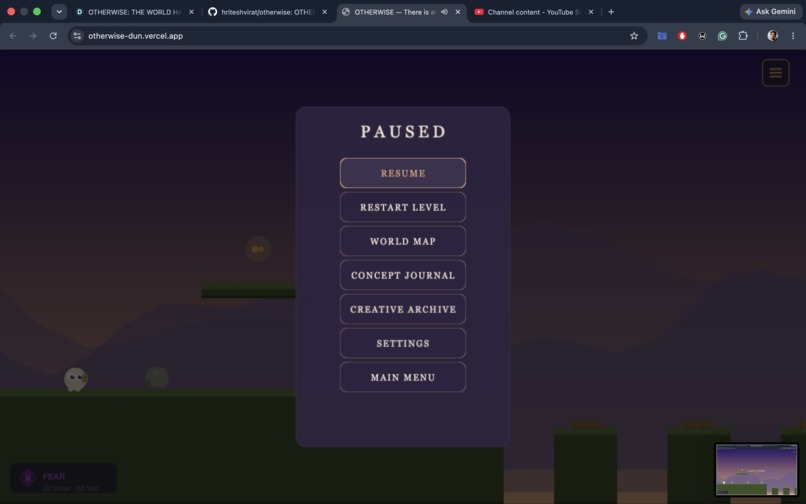Image resolution: width=806 pixels, height=504 pixels.
Task: Close the YouTube Channel content tab
Action: [591, 12]
